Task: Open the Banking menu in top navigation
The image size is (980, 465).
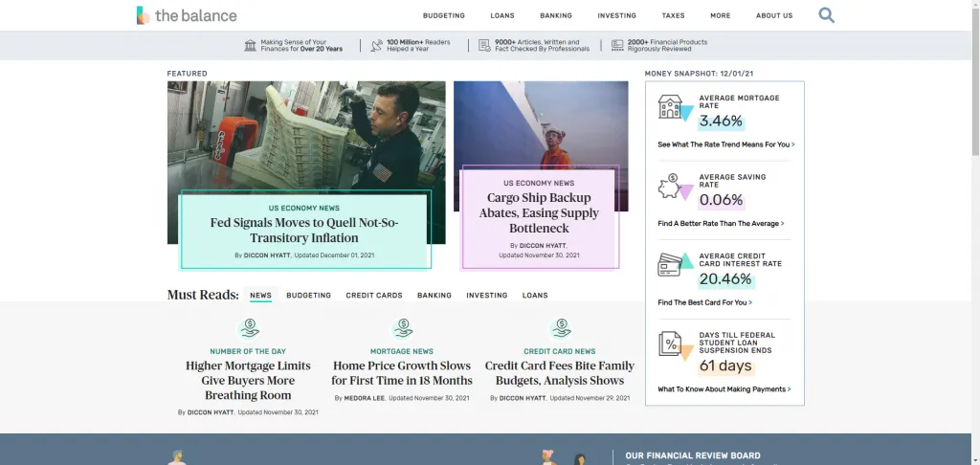Action: [556, 15]
